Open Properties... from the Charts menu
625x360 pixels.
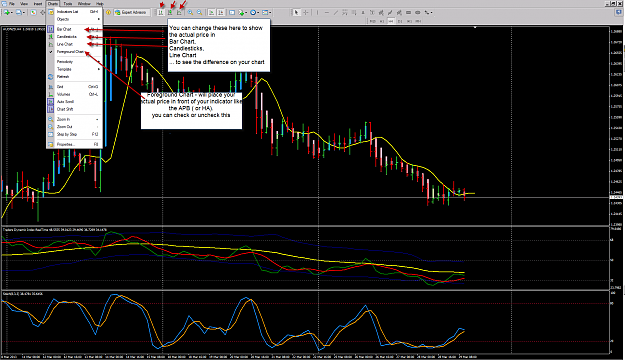click(x=74, y=144)
